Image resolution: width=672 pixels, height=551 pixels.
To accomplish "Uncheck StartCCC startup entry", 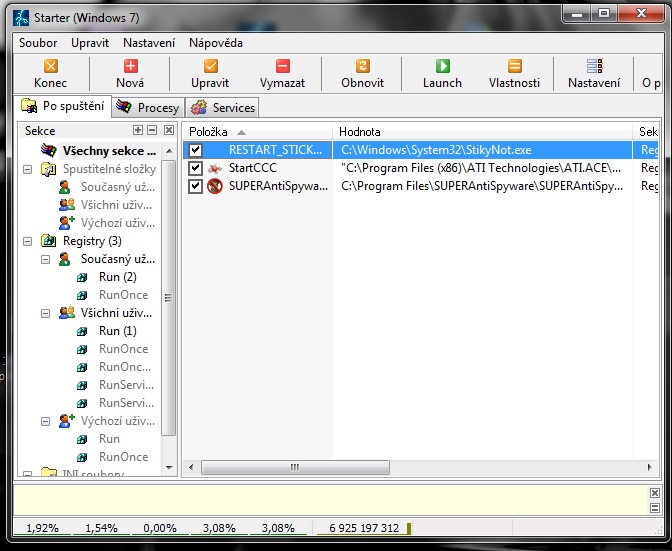I will pyautogui.click(x=195, y=168).
